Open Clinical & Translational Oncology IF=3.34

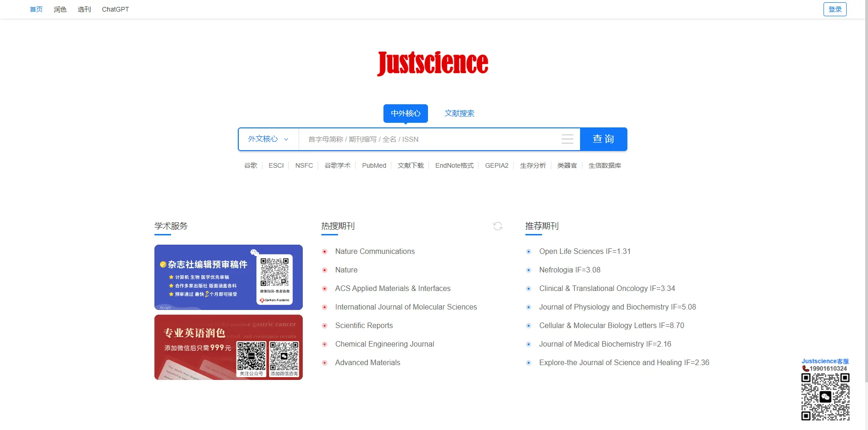click(607, 289)
